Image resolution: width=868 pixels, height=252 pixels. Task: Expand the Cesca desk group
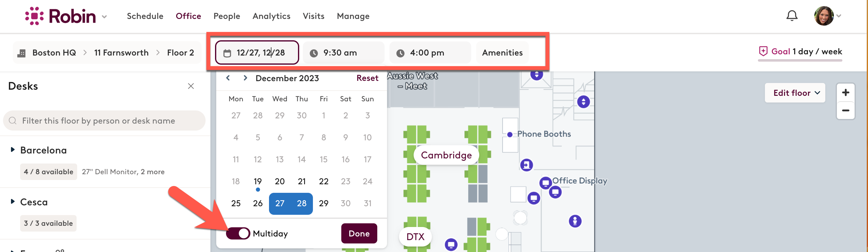[x=13, y=201]
